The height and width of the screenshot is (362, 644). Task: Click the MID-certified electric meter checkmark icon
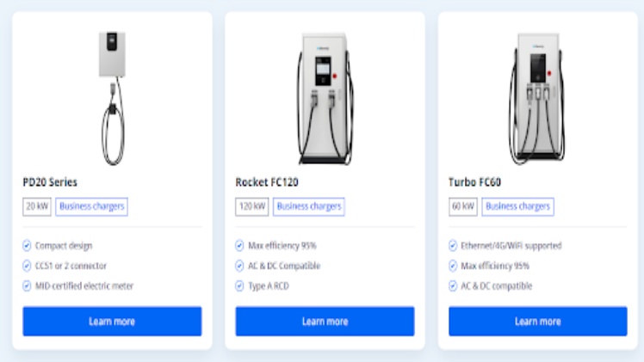point(27,285)
